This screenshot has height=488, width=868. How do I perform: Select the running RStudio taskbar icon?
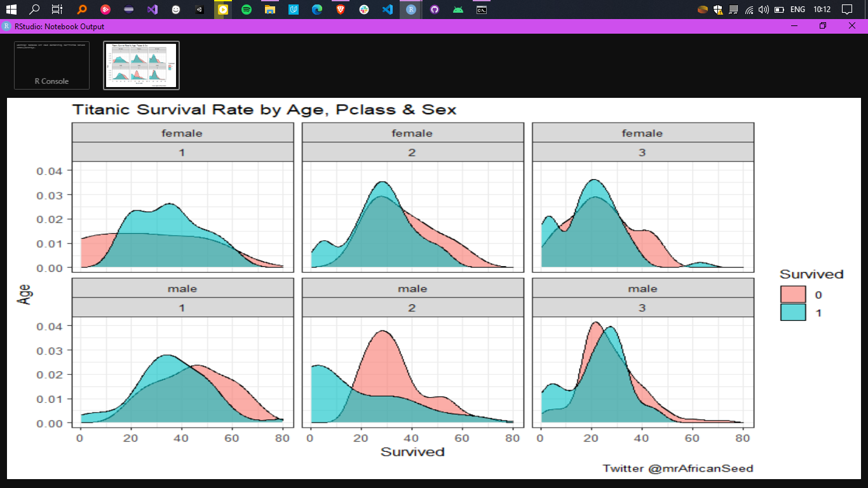tap(410, 9)
